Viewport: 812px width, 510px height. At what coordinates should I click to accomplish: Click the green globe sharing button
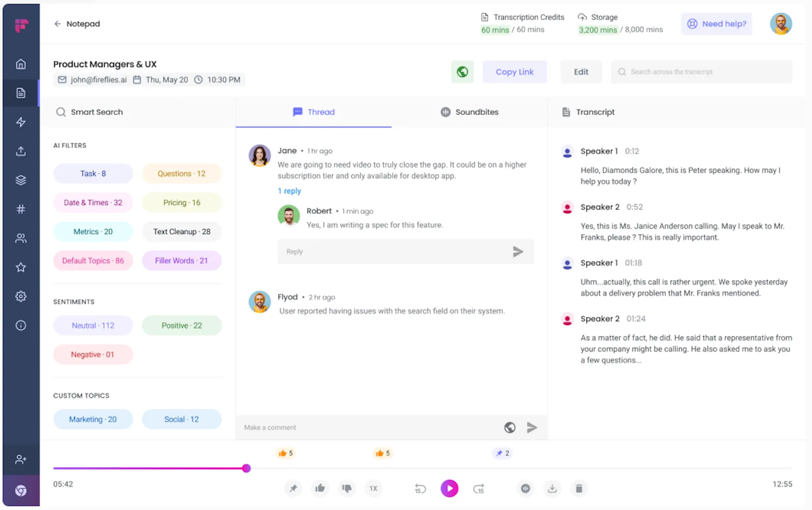click(462, 72)
